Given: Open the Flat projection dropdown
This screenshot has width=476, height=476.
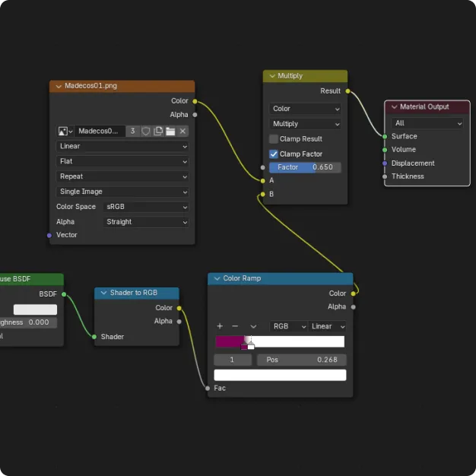Looking at the screenshot, I should click(x=122, y=161).
